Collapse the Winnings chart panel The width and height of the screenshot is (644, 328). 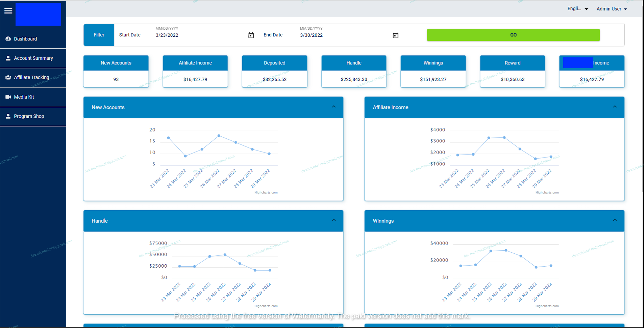[x=615, y=220]
